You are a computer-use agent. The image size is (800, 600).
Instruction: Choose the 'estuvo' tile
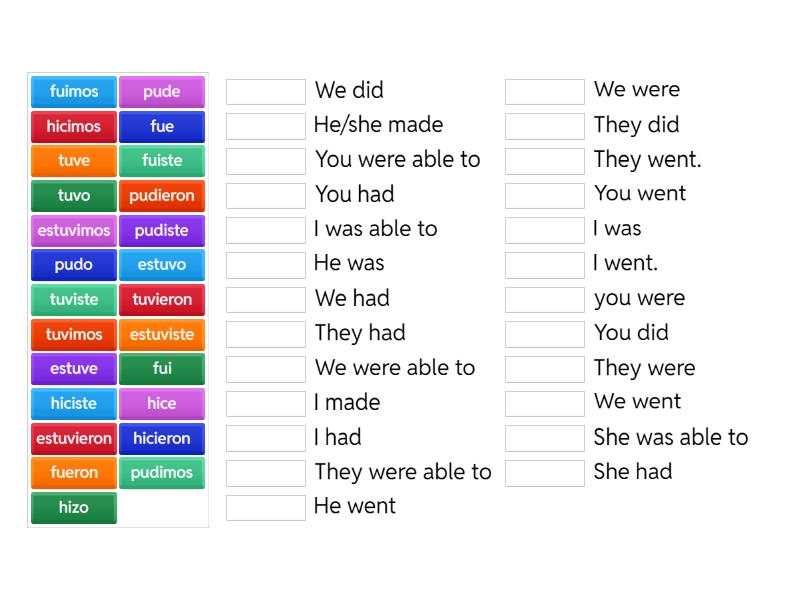(x=162, y=265)
